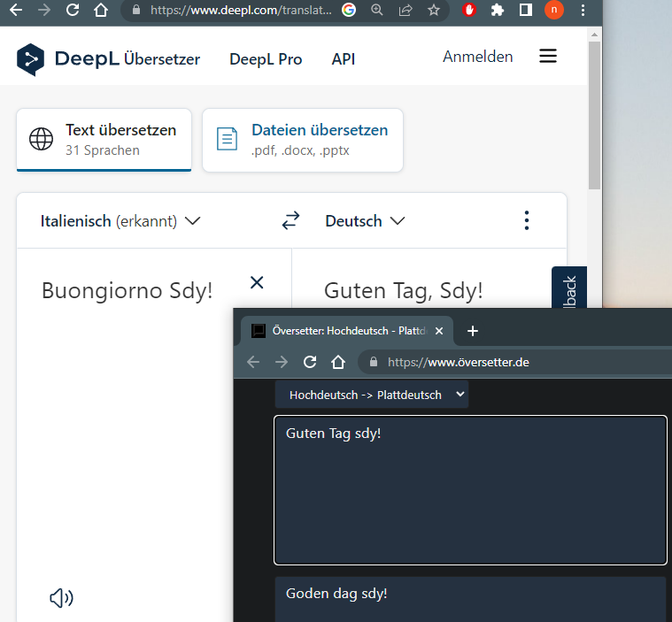The image size is (672, 622).
Task: Open the API page
Action: coord(344,59)
